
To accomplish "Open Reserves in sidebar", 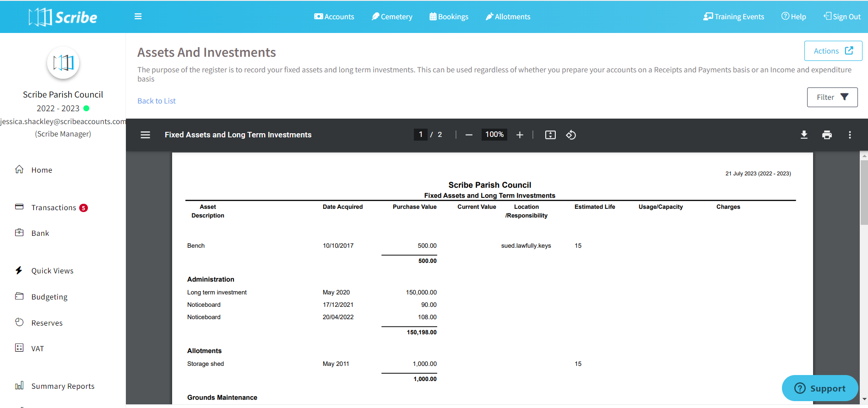I will click(47, 323).
